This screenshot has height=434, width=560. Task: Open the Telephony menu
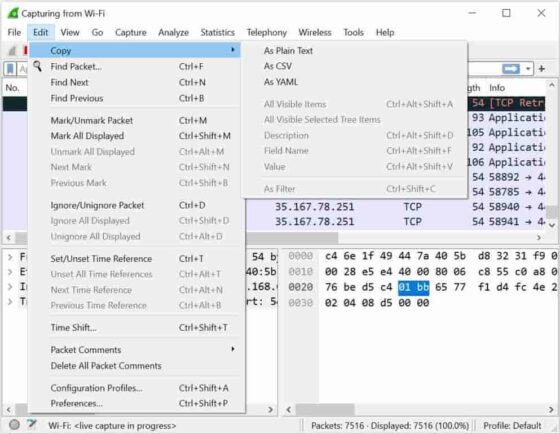(266, 33)
